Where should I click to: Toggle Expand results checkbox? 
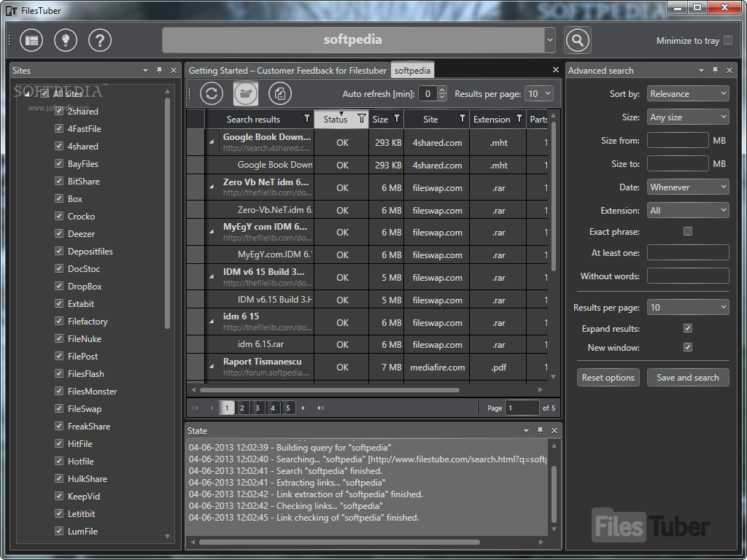(688, 329)
